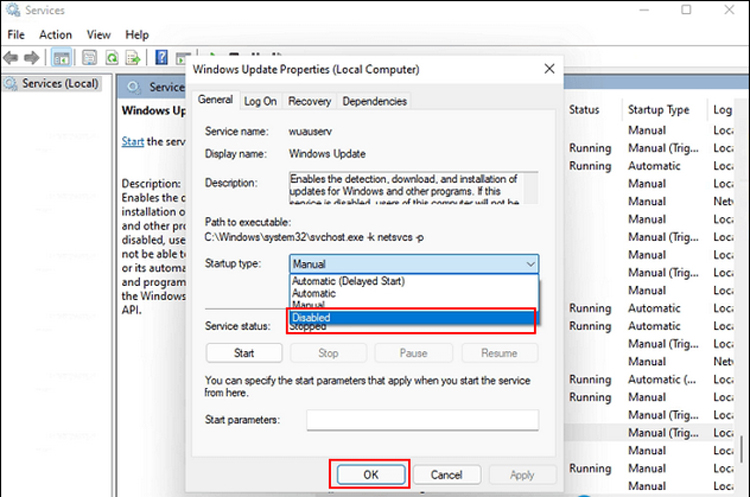Click the svchost.exe executable path text

point(314,237)
